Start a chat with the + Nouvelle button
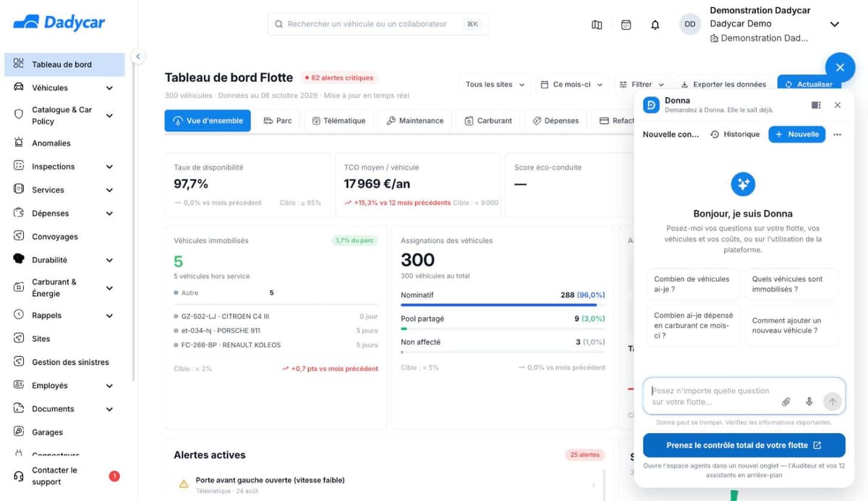Viewport: 868px width, 501px height. coord(796,135)
